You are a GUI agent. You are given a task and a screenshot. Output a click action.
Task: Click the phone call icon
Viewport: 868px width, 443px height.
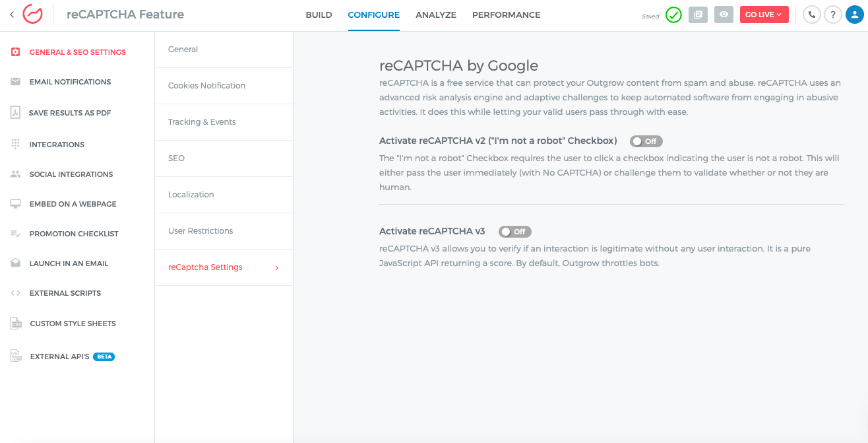812,15
